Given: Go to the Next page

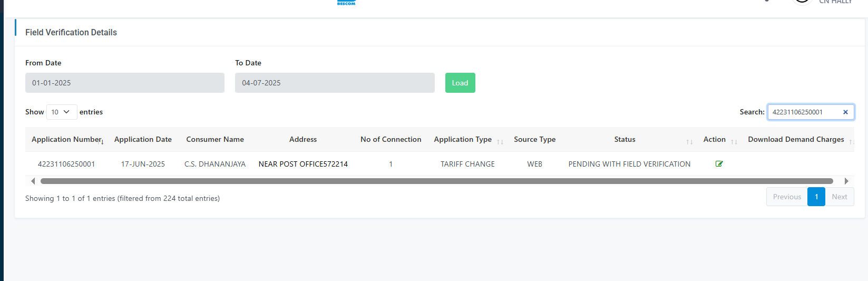Looking at the screenshot, I should 840,197.
